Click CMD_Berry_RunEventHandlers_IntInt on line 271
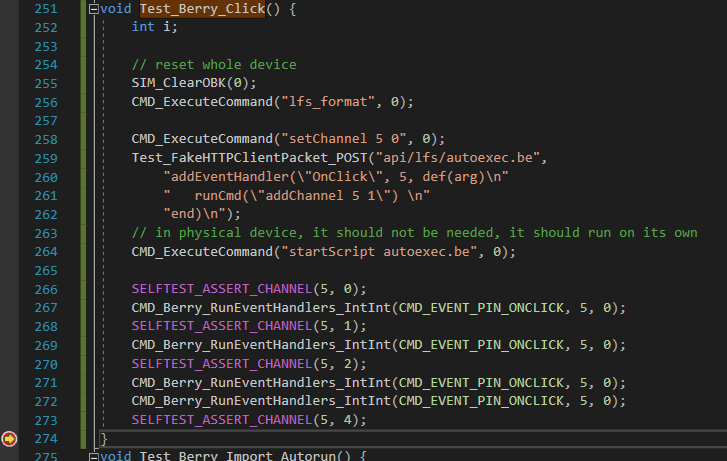This screenshot has width=727, height=461. (261, 383)
